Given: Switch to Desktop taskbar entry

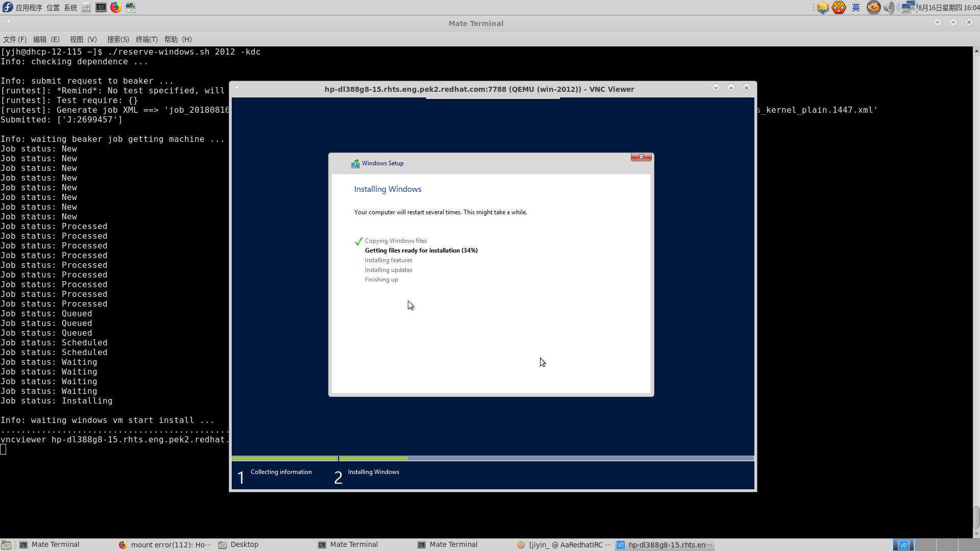Looking at the screenshot, I should tap(264, 545).
